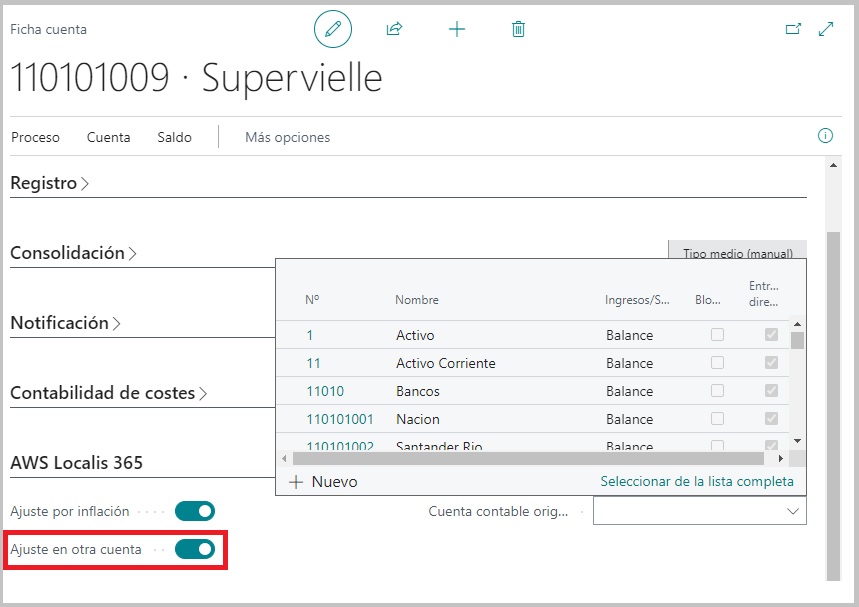Click the pencil edit icon

tap(333, 29)
